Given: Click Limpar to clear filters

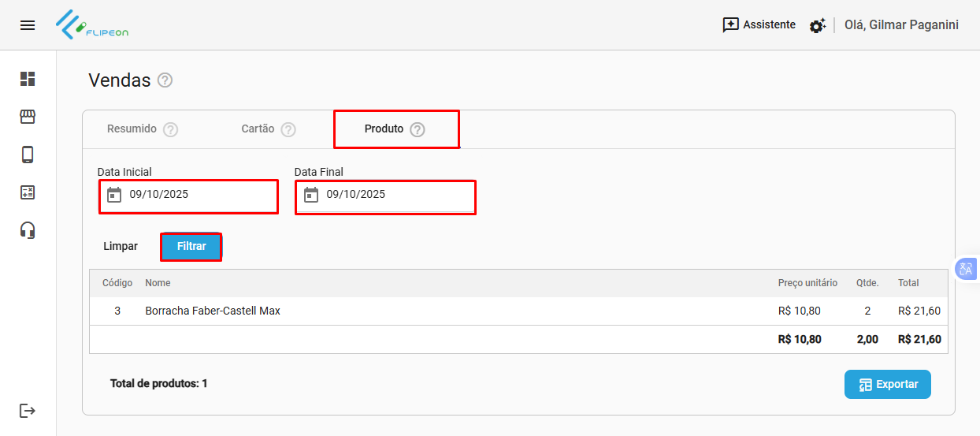Looking at the screenshot, I should (121, 247).
